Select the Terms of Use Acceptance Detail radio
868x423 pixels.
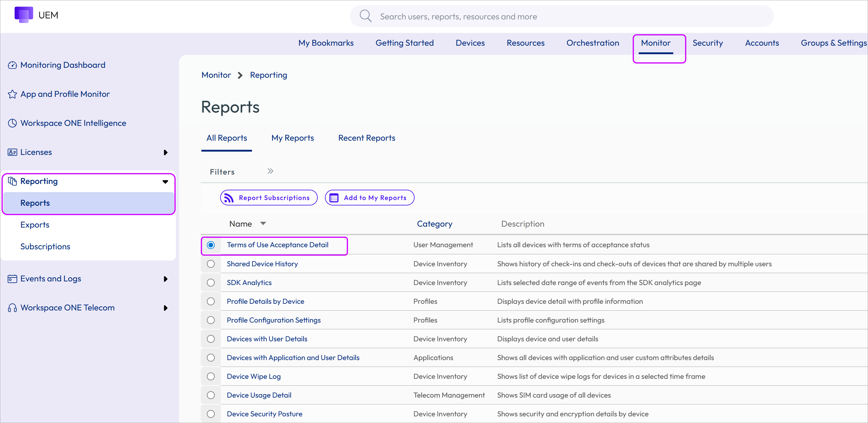click(x=211, y=245)
